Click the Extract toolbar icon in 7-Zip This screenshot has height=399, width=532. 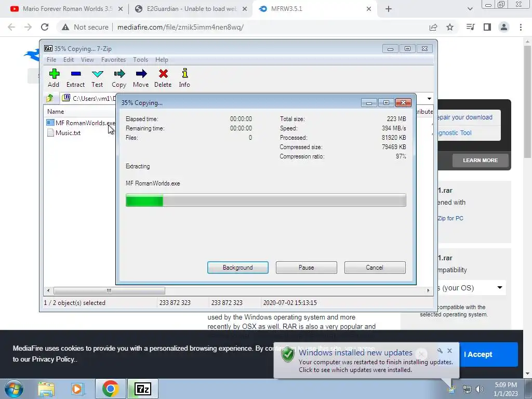click(x=75, y=78)
